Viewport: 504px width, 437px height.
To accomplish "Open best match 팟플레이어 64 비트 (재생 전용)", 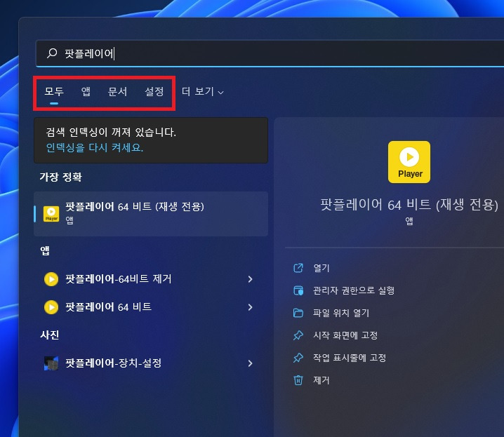I will (151, 214).
